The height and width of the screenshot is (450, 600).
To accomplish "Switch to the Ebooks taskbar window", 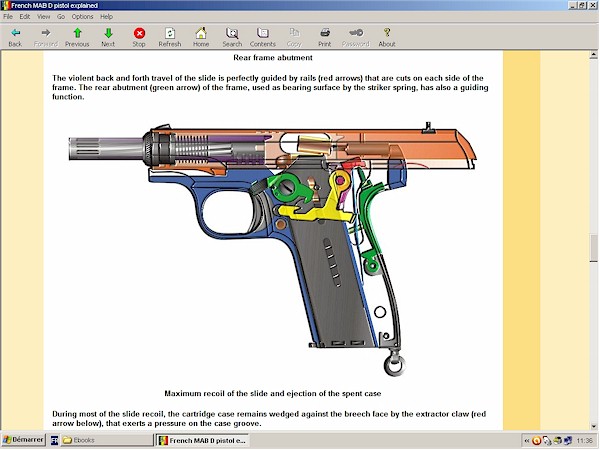I will tap(107, 440).
